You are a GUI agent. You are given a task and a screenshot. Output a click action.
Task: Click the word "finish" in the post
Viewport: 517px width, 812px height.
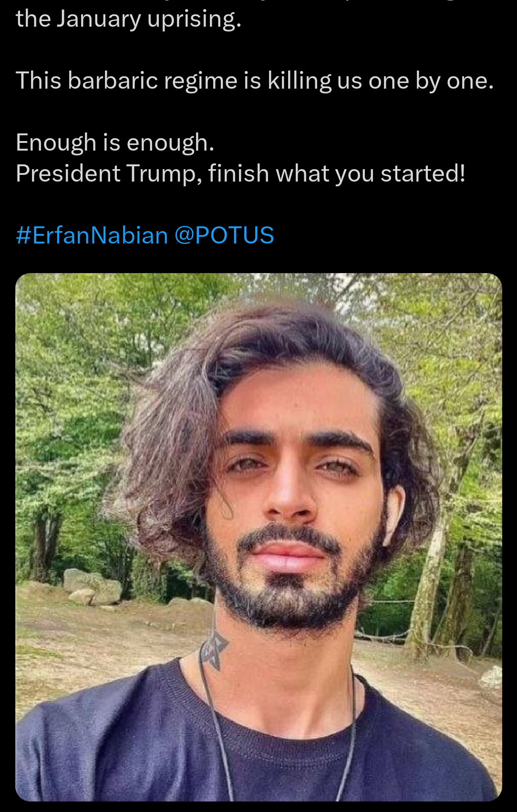[238, 173]
